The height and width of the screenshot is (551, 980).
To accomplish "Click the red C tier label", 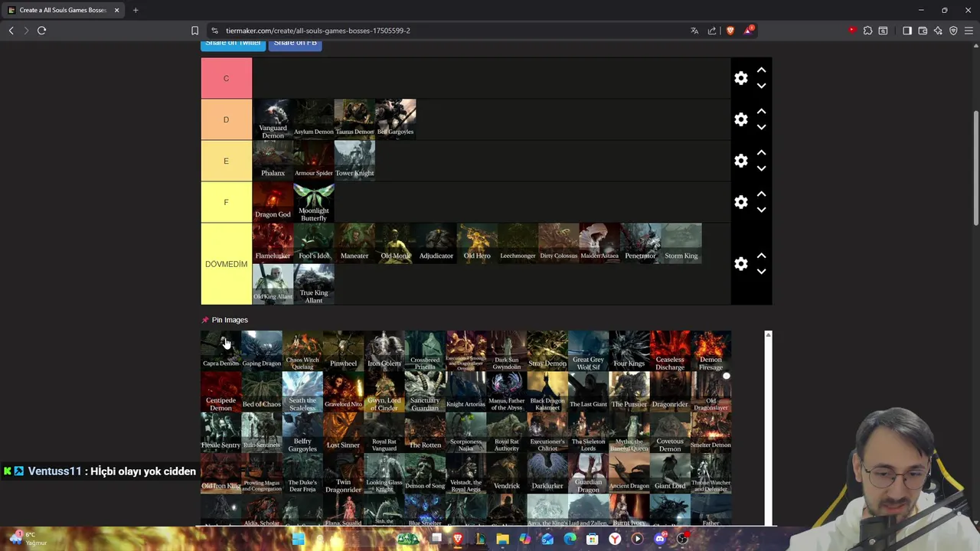I will click(226, 78).
